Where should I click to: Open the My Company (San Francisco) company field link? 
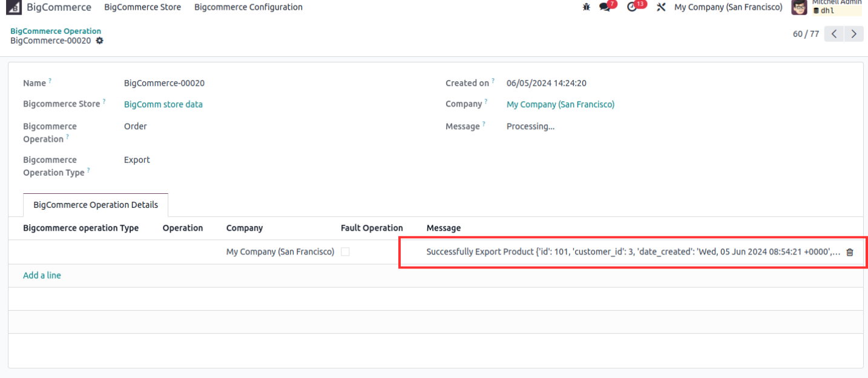pyautogui.click(x=561, y=104)
